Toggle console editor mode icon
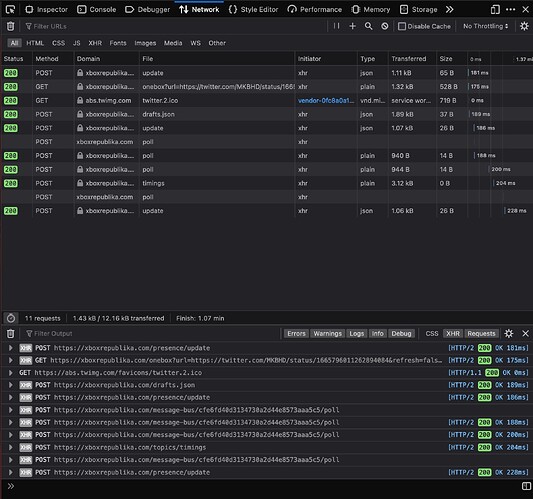The width and height of the screenshot is (533, 499). (x=526, y=486)
